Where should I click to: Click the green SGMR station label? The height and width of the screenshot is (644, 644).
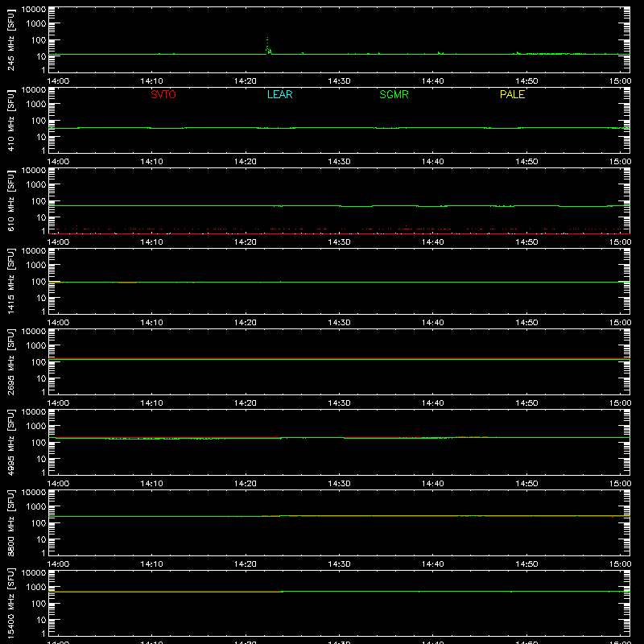pos(394,94)
